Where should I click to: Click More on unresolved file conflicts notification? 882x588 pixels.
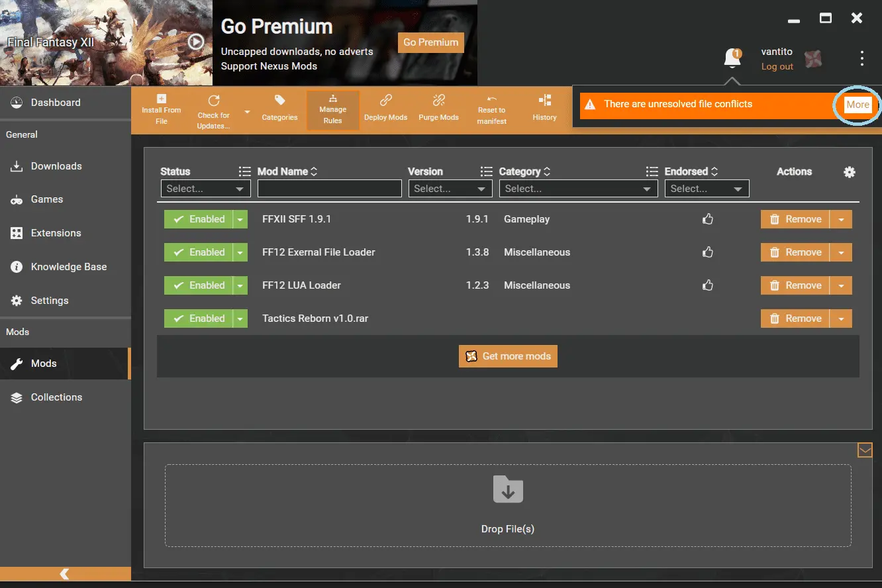(x=857, y=105)
